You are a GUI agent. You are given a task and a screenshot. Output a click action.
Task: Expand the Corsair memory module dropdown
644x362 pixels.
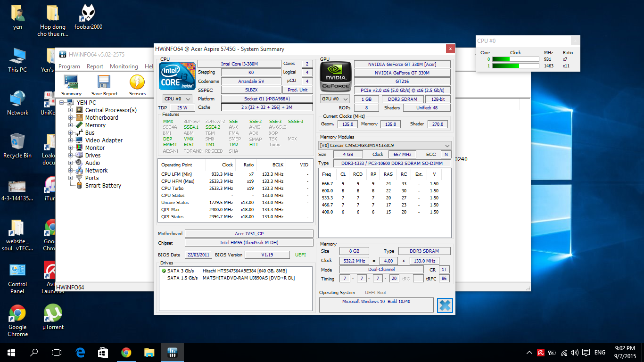pyautogui.click(x=385, y=146)
